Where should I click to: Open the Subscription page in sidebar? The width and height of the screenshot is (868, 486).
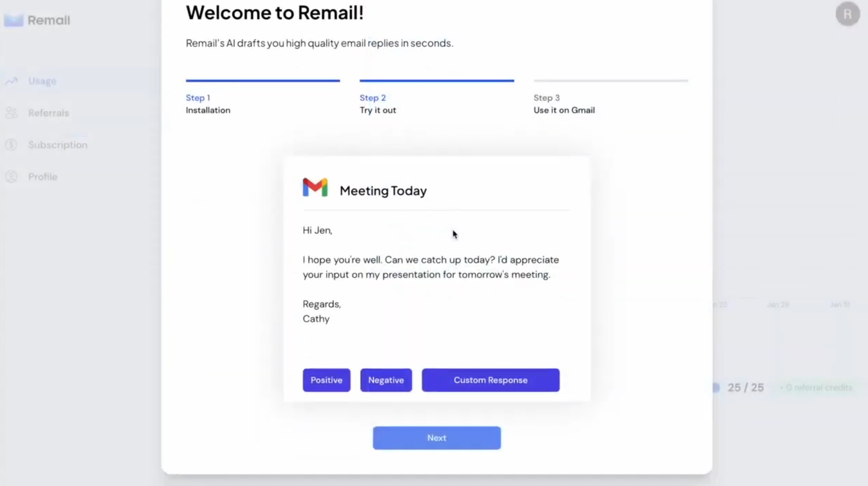(x=58, y=145)
